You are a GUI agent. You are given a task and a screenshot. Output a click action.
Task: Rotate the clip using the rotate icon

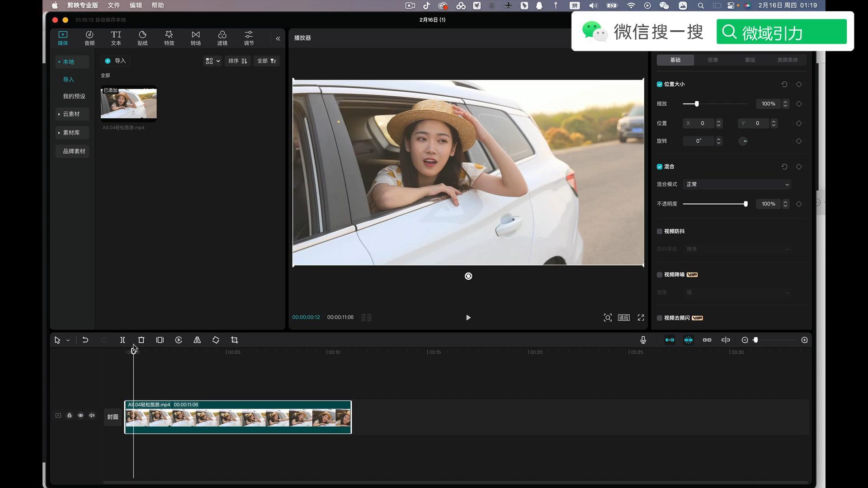pos(216,340)
